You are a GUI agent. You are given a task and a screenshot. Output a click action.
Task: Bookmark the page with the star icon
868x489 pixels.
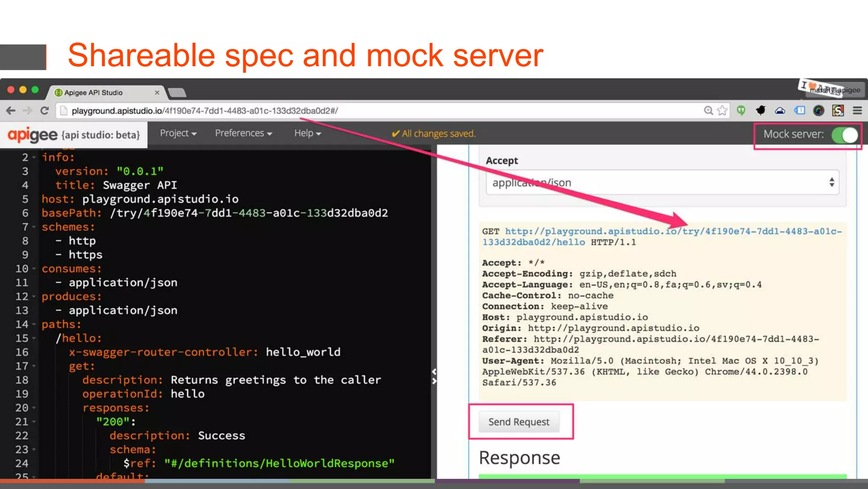coord(722,111)
